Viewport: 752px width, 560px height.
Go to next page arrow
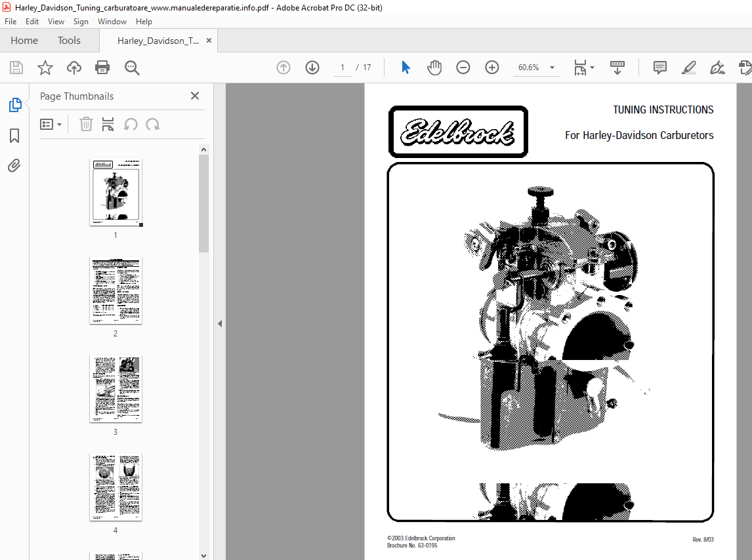pyautogui.click(x=312, y=68)
